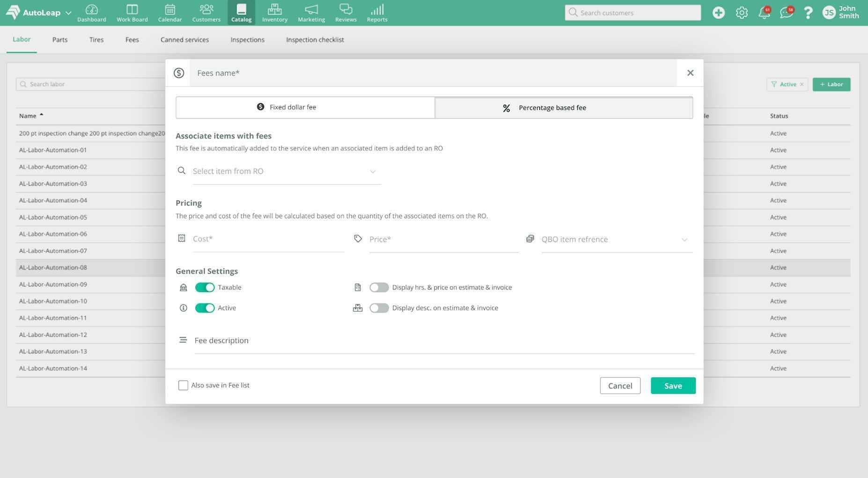Screen dimensions: 868x478
Task: Expand the Select item from RO dropdown
Action: coord(371,170)
